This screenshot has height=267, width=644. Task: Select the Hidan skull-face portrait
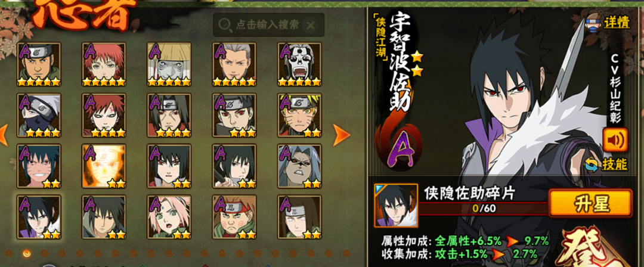300,64
